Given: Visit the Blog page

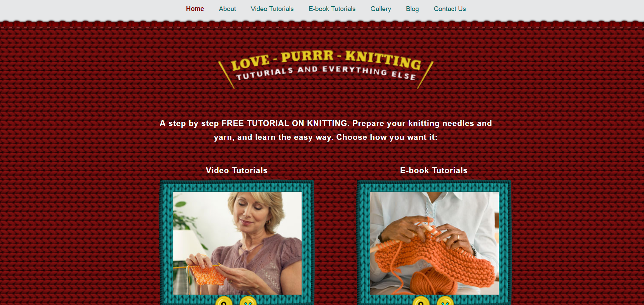Looking at the screenshot, I should point(412,9).
